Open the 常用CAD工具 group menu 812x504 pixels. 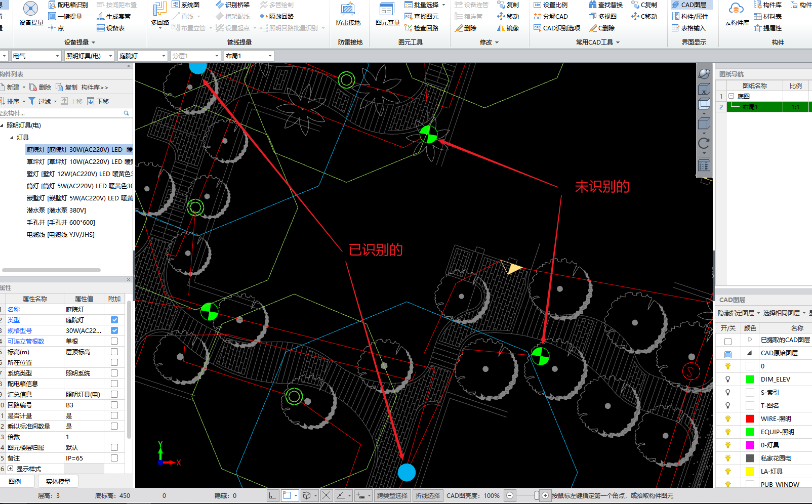tap(598, 43)
